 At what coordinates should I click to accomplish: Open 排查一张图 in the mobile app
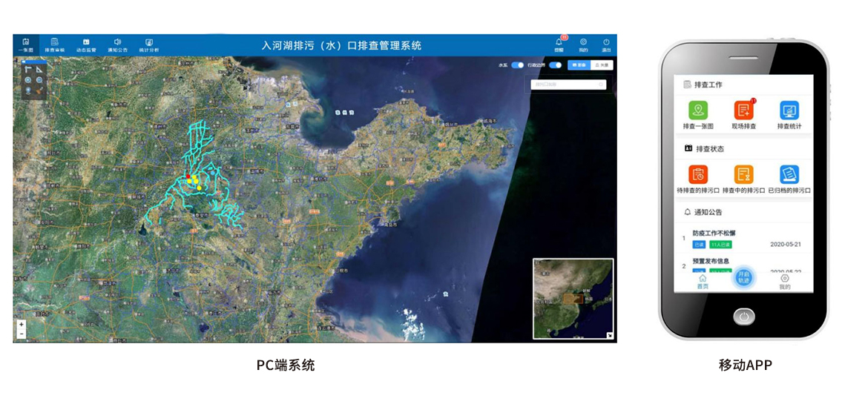[x=697, y=111]
